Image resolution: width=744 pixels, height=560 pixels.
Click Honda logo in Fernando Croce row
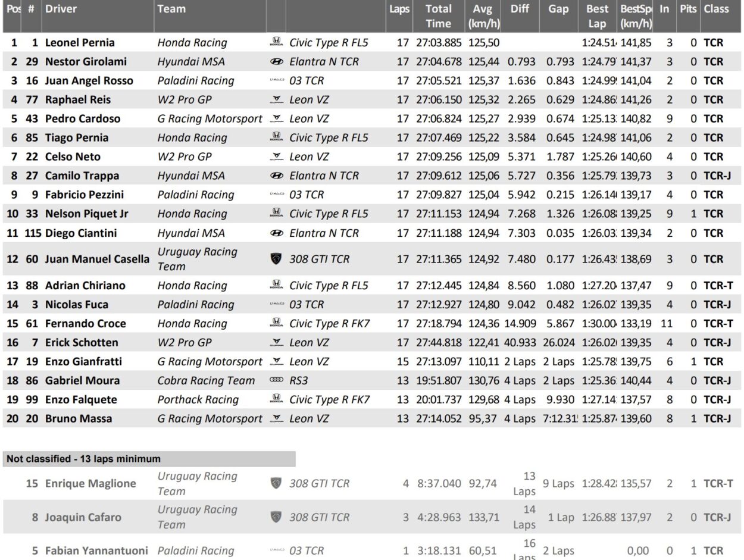(276, 323)
